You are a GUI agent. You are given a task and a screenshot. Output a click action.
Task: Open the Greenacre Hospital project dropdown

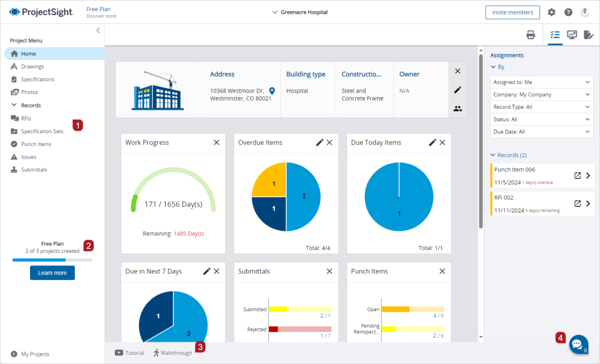(x=300, y=12)
